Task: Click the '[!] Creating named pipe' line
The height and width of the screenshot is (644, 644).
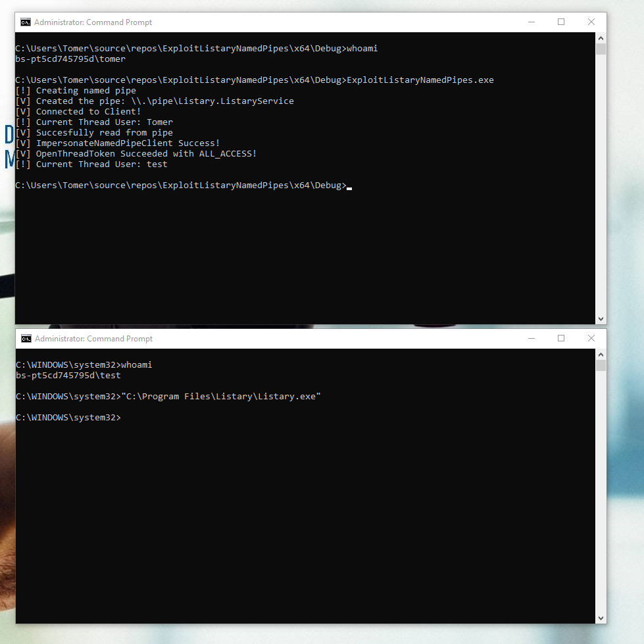Action: (76, 91)
